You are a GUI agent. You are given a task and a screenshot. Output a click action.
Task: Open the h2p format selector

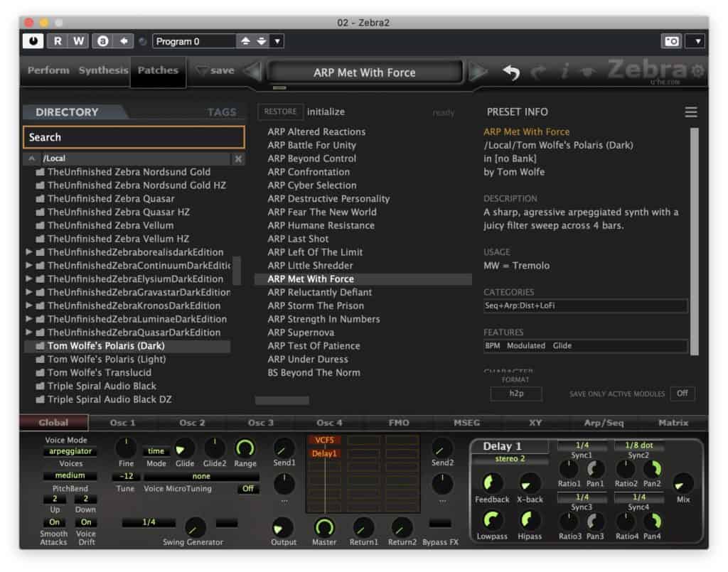click(x=516, y=394)
